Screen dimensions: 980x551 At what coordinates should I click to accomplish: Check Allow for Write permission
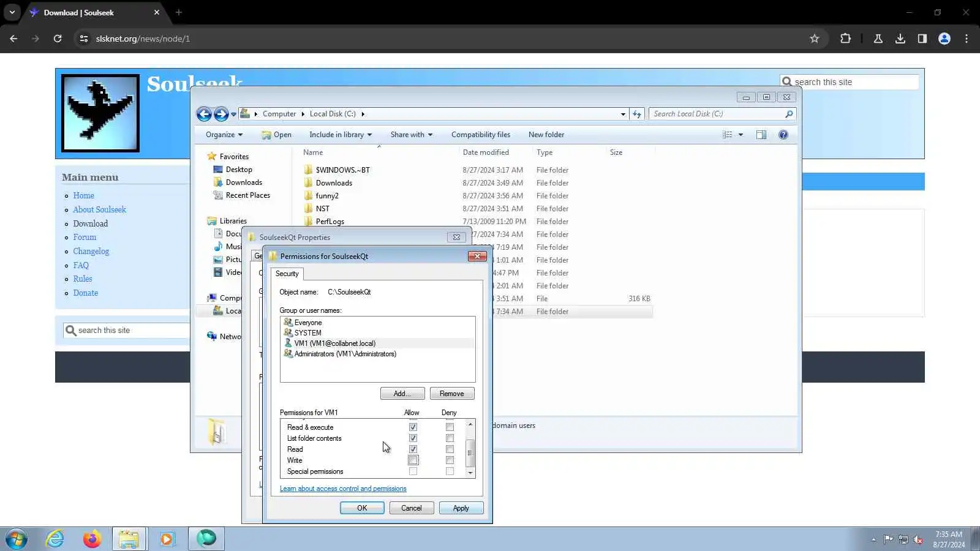point(413,460)
